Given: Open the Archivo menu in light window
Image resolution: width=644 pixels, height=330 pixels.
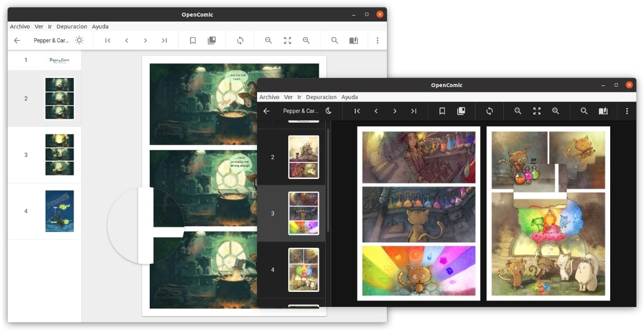Looking at the screenshot, I should [x=20, y=26].
